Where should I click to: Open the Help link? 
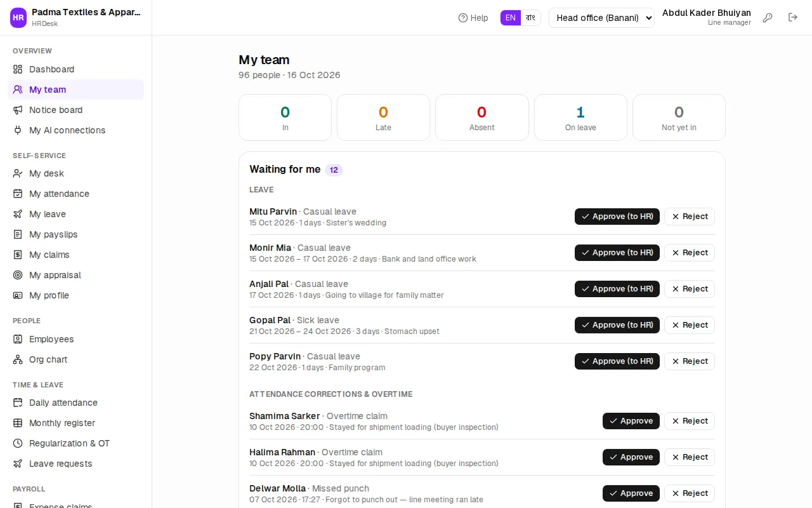coord(473,18)
